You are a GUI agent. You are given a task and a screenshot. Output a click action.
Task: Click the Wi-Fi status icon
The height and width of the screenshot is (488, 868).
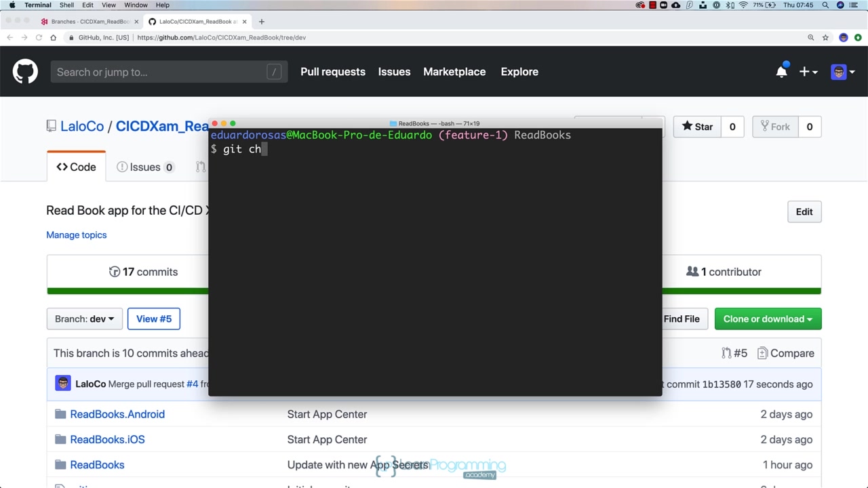pyautogui.click(x=743, y=5)
